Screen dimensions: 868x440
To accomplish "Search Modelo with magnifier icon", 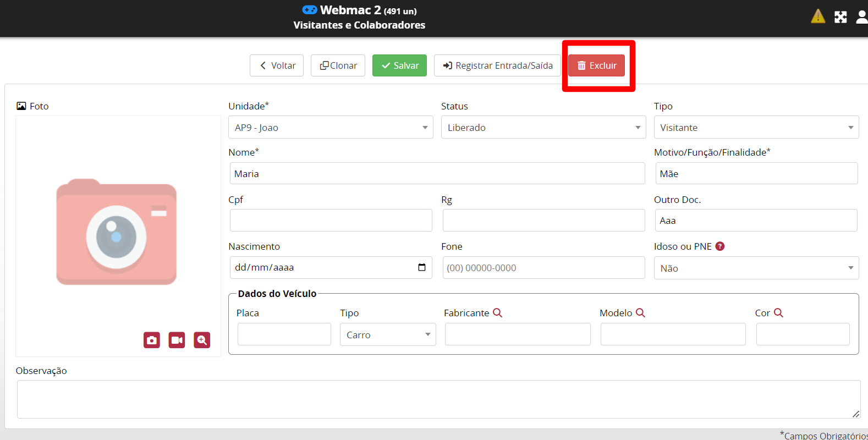I will [640, 312].
